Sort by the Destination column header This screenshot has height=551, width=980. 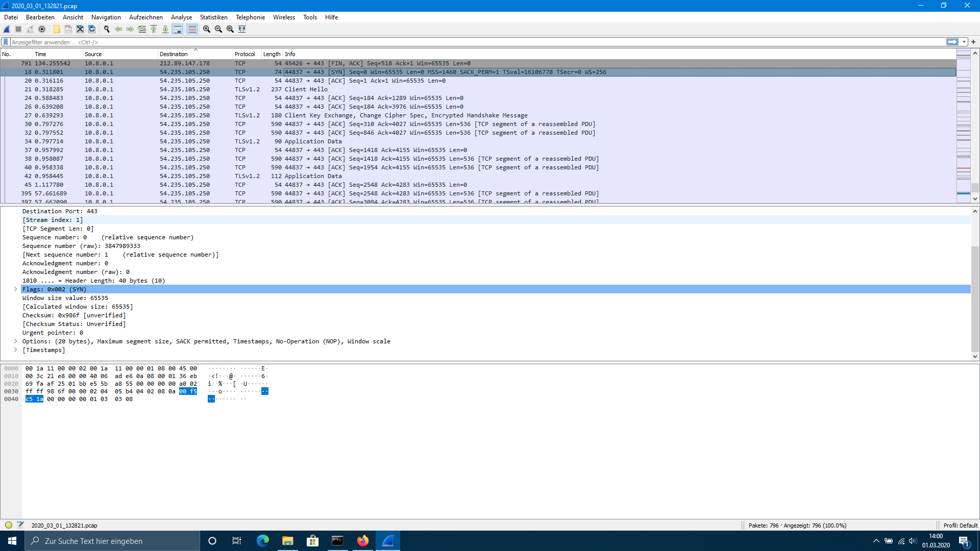coord(174,54)
